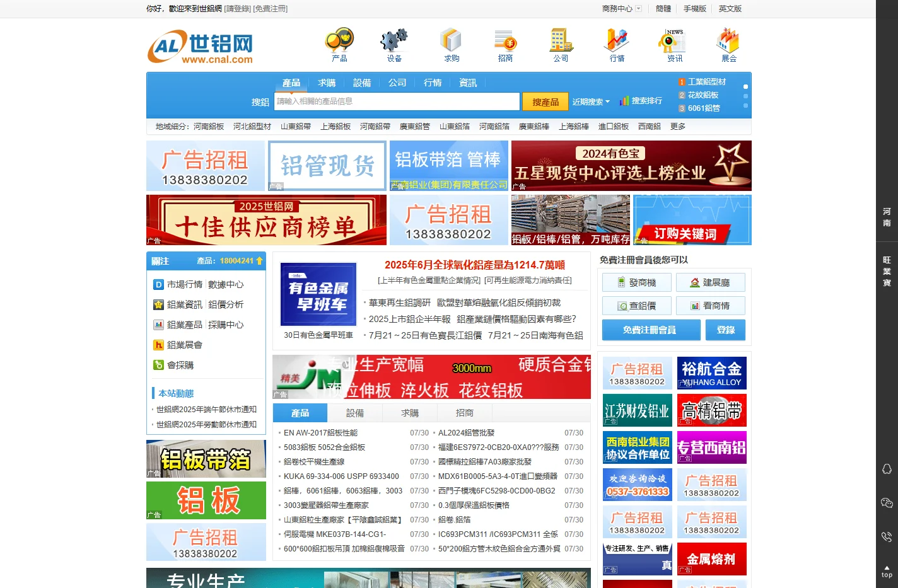
Task: Click the 搜產品 search button
Action: click(x=545, y=101)
